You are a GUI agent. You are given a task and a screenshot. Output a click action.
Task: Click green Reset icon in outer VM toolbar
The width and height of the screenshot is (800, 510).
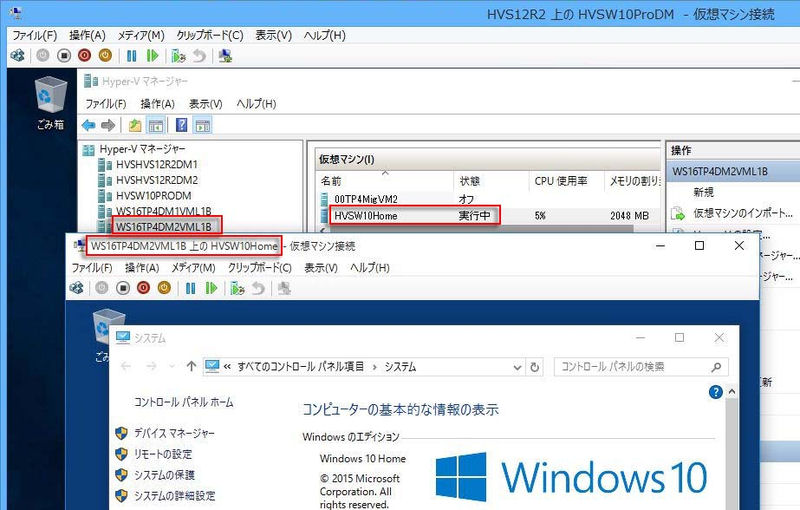pyautogui.click(x=153, y=55)
